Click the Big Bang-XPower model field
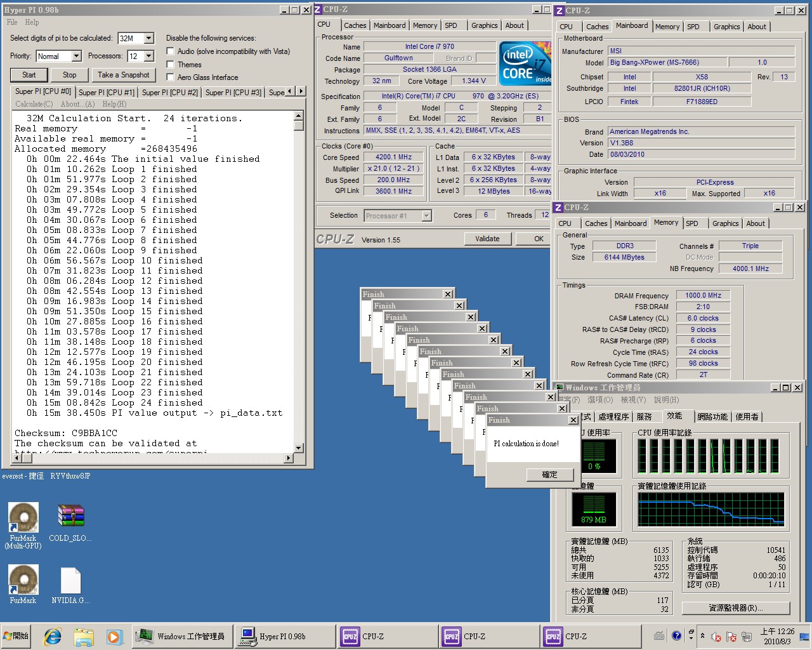 pos(667,62)
